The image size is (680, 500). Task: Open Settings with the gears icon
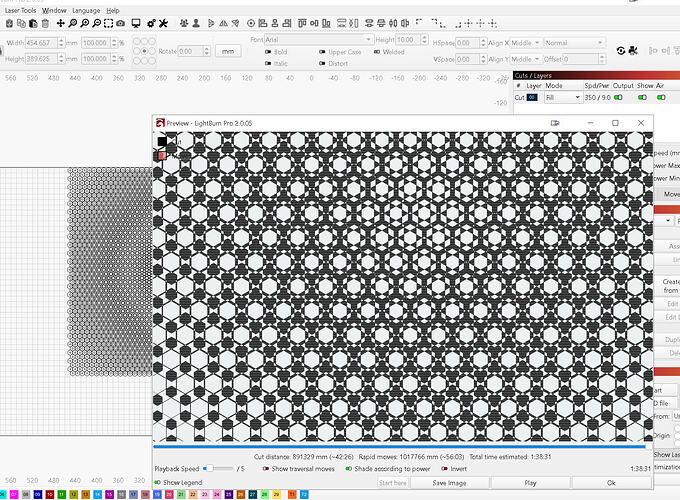[151, 23]
